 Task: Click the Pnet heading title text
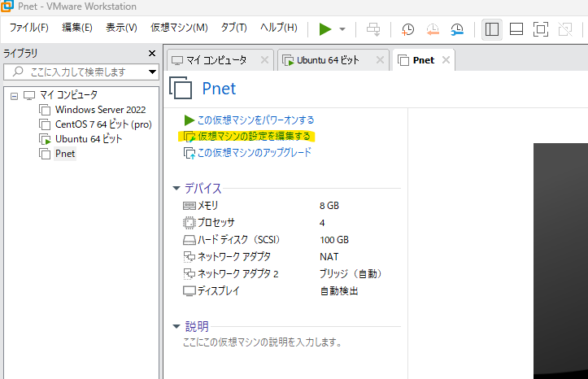click(x=219, y=89)
